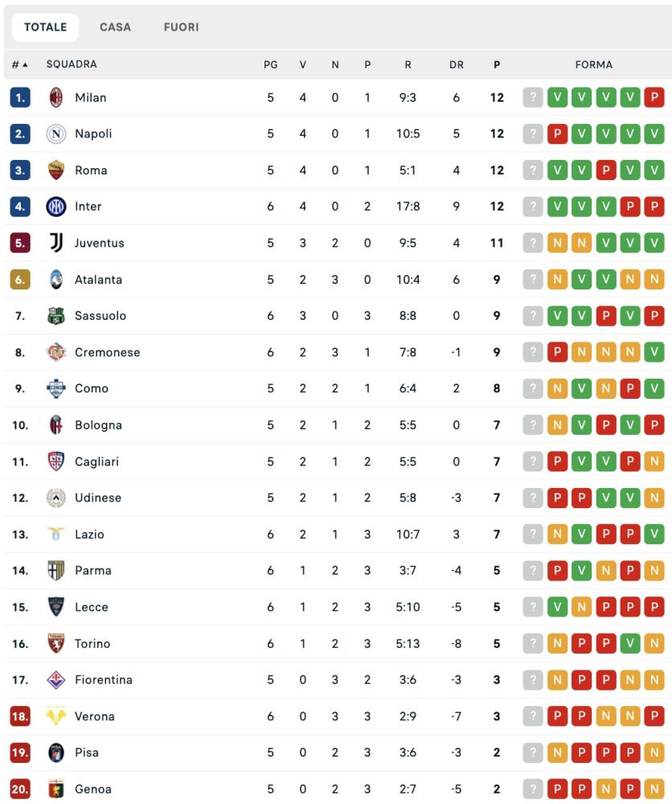The height and width of the screenshot is (804, 672).
Task: Switch to the CASA tab
Action: pyautogui.click(x=115, y=27)
